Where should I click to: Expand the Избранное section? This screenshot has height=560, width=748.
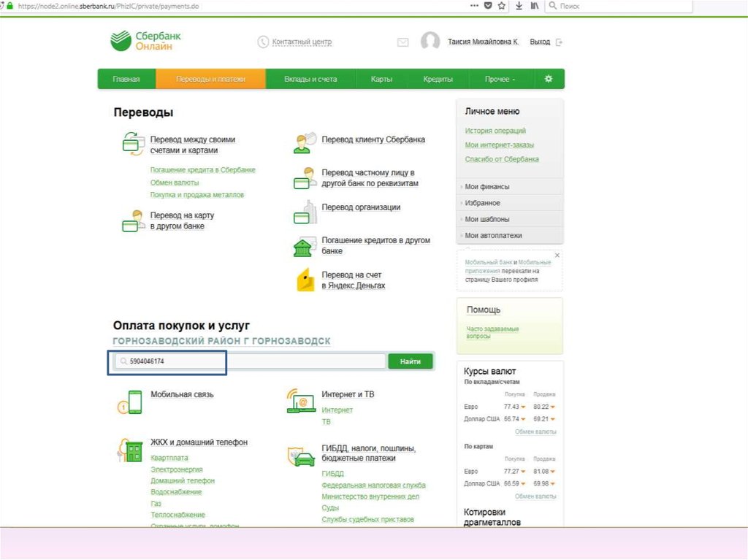[x=483, y=203]
